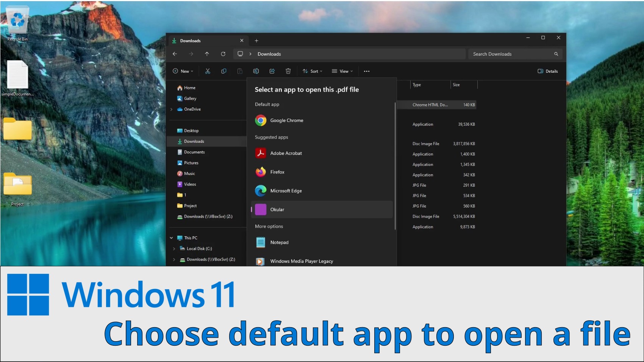Click the Rename icon in toolbar

(256, 71)
